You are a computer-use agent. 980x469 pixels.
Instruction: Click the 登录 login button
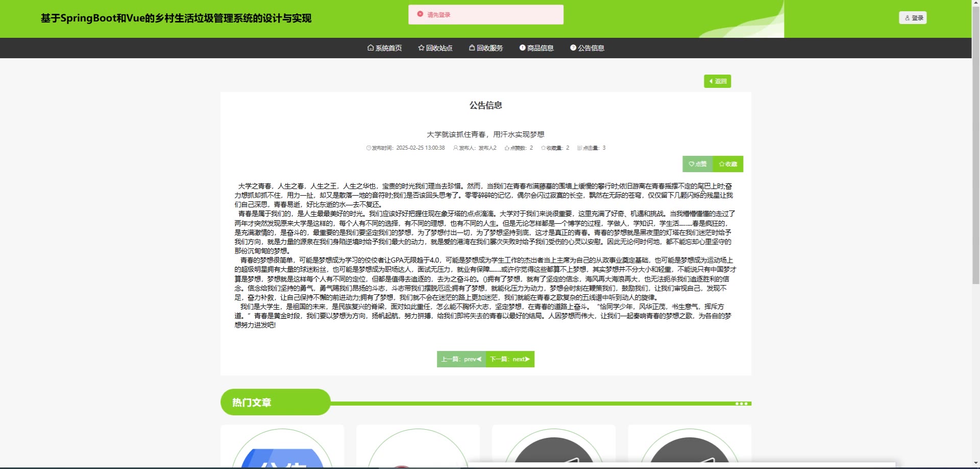[x=913, y=18]
